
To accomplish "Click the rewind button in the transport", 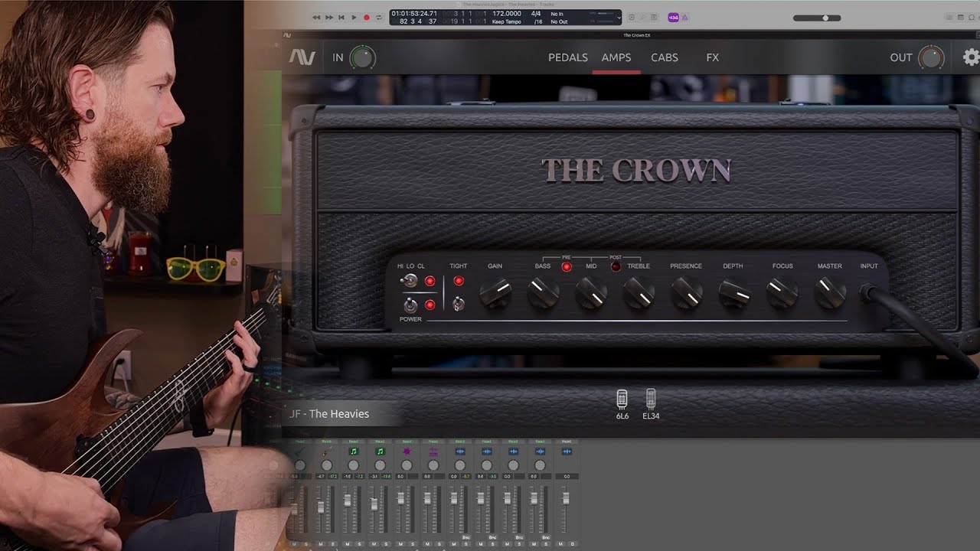I will point(316,17).
